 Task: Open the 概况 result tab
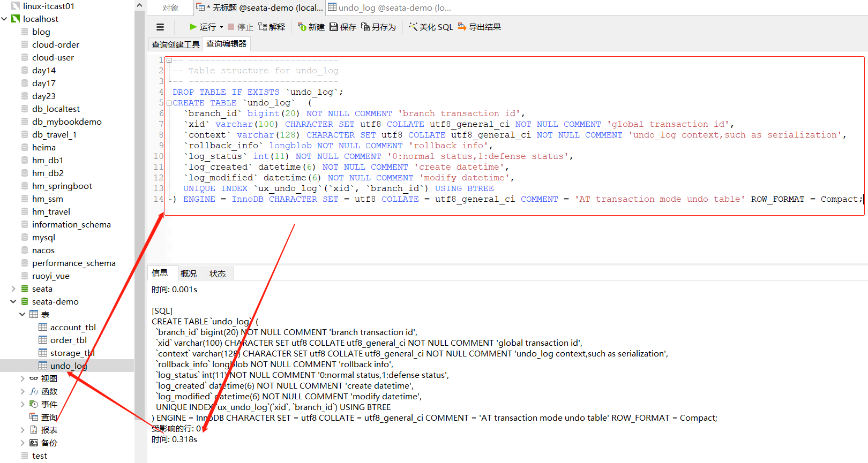coord(189,274)
